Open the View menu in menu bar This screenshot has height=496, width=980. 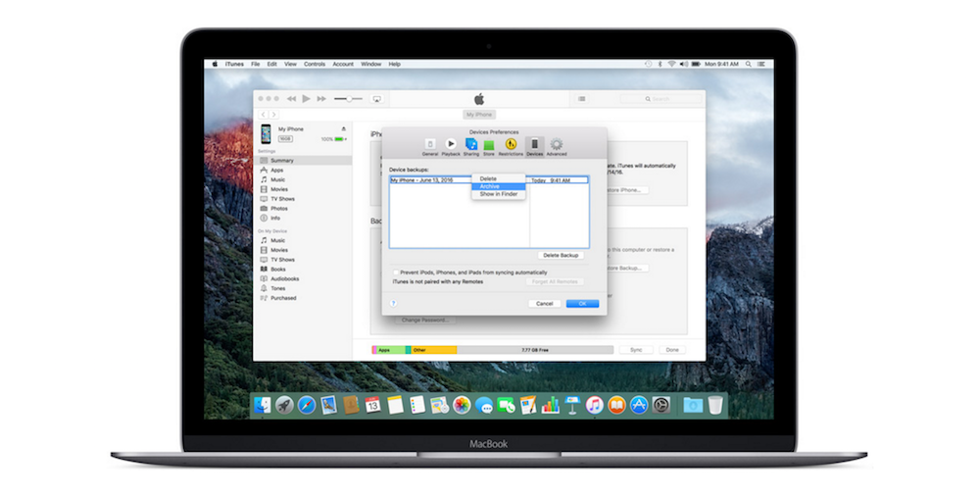tap(291, 64)
